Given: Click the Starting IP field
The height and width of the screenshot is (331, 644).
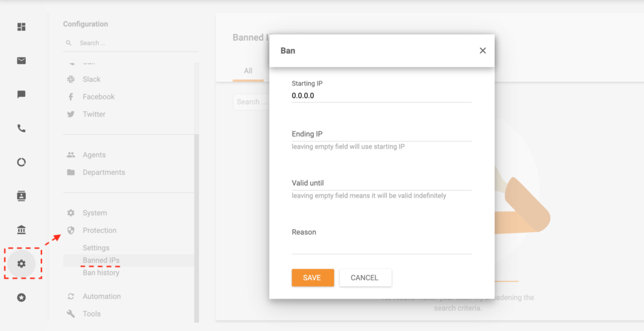Looking at the screenshot, I should click(381, 96).
